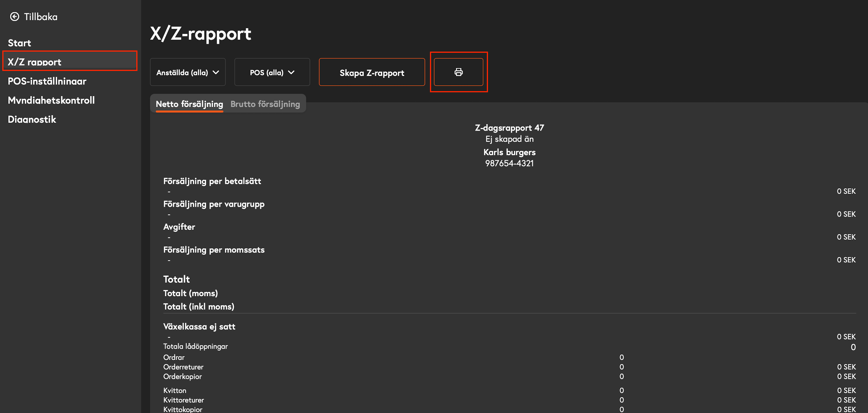Image resolution: width=868 pixels, height=413 pixels.
Task: Click the Växelkassa ej satt heading
Action: click(x=199, y=326)
